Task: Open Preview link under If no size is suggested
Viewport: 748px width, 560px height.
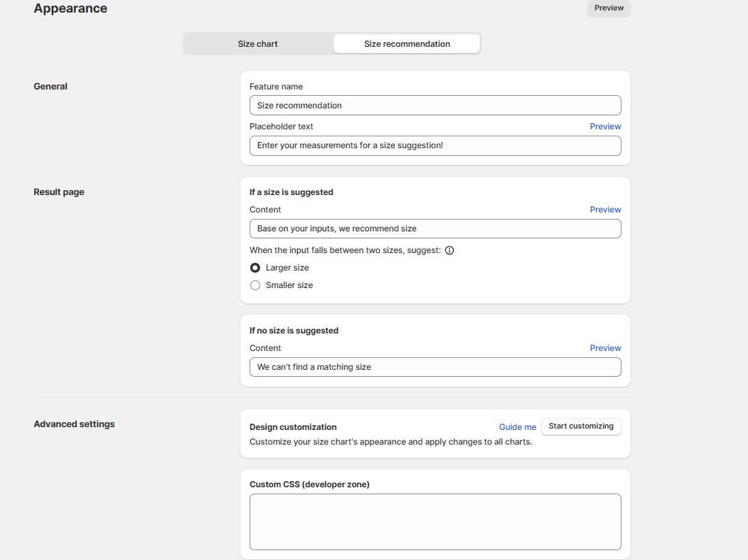Action: (605, 348)
